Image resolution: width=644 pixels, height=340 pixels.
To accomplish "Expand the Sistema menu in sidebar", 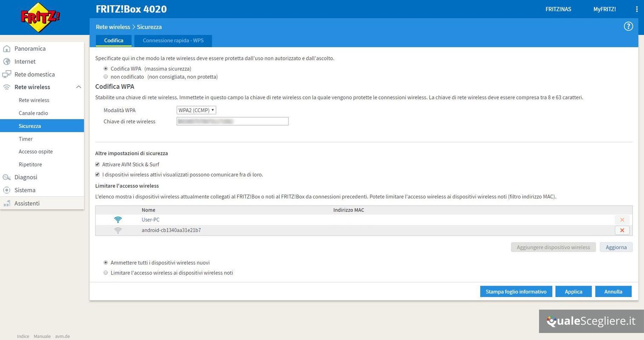I will coord(25,190).
